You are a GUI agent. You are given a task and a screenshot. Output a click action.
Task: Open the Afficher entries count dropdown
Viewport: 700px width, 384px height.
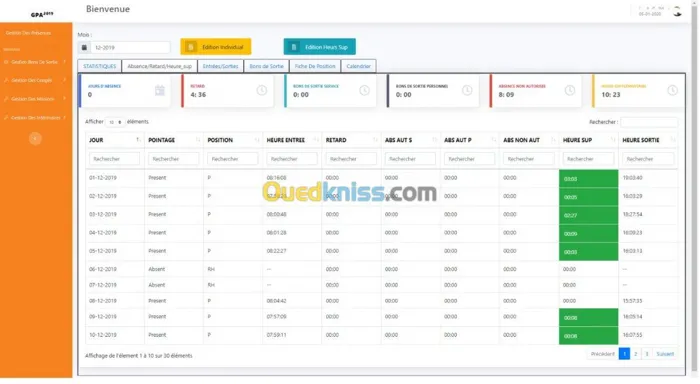pos(115,122)
